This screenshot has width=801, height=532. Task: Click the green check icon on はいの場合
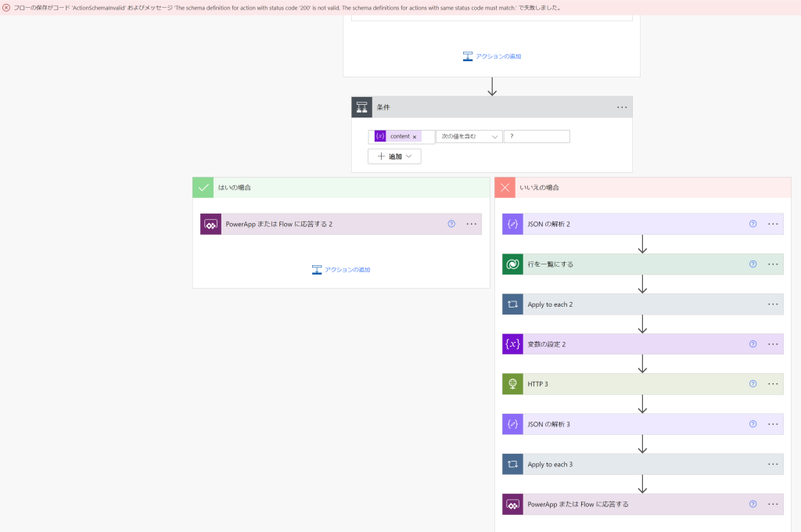[x=201, y=187]
